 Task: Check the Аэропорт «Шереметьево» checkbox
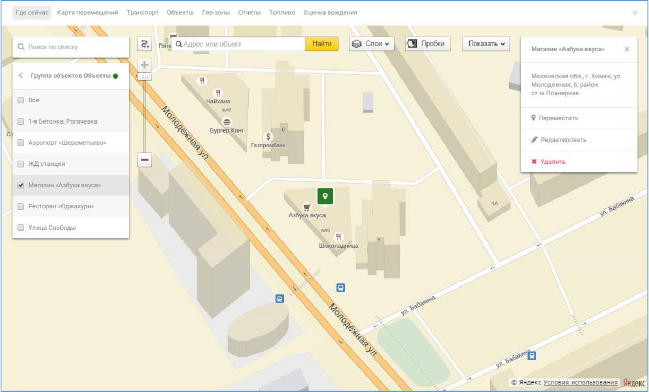pos(21,143)
